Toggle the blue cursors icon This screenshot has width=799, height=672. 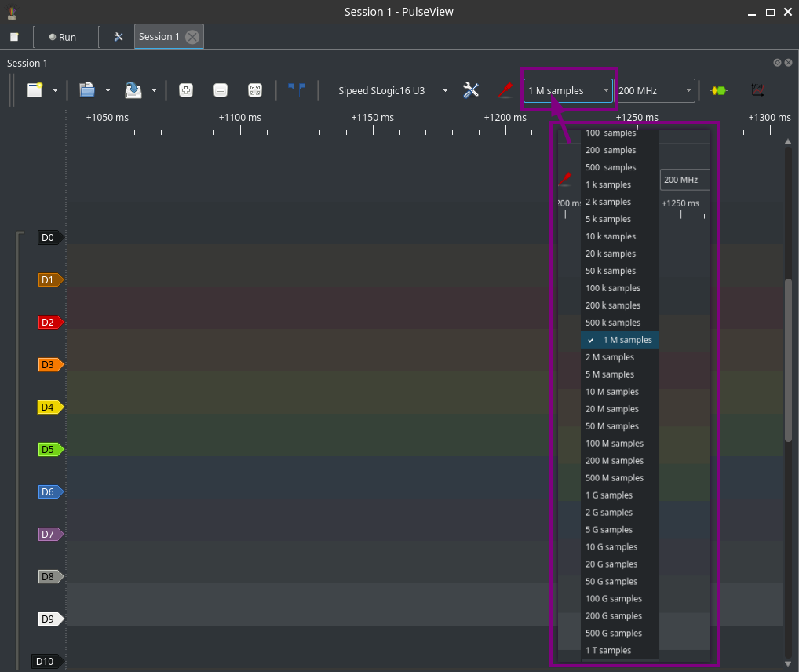296,90
